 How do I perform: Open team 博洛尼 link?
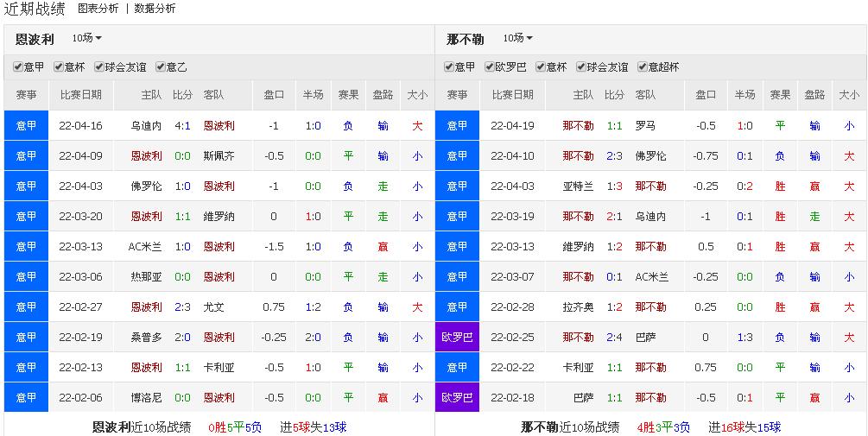click(147, 397)
